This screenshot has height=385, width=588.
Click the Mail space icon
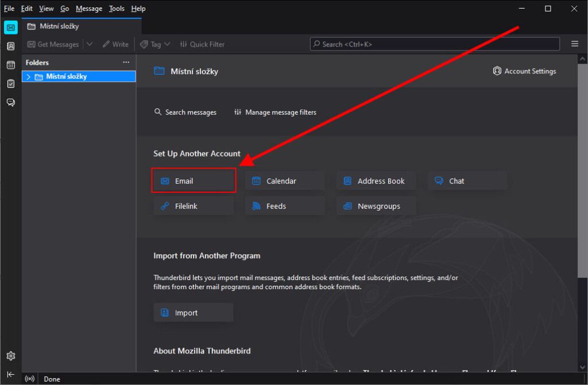10,28
